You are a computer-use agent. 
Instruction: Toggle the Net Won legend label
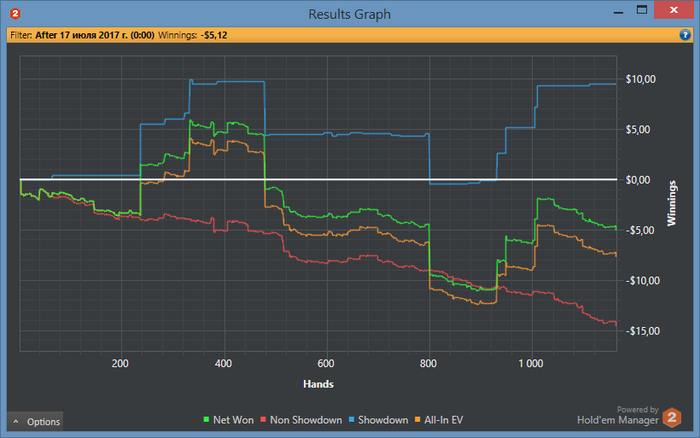233,420
